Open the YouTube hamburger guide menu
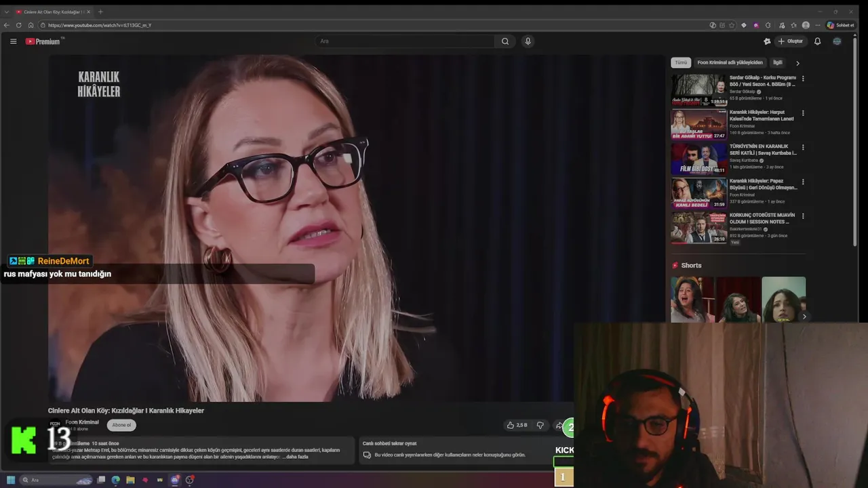The image size is (868, 488). (13, 41)
